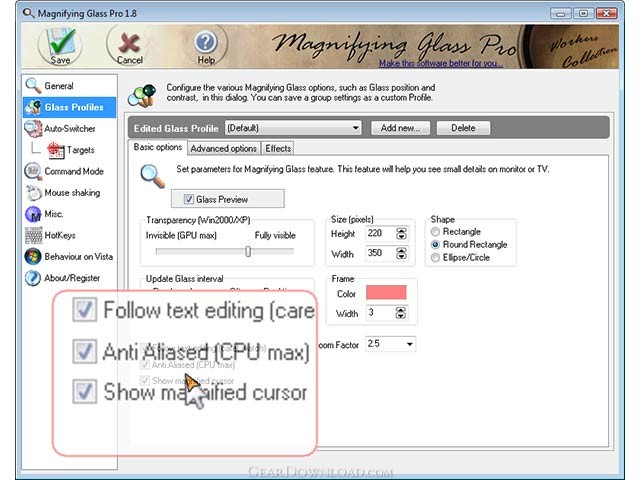Select the General magnifier icon in sidebar

tap(33, 85)
